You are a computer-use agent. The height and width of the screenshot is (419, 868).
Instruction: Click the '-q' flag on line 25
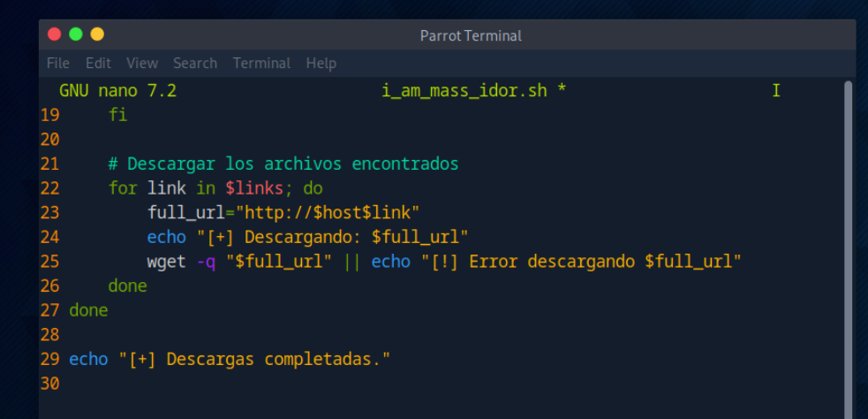206,263
